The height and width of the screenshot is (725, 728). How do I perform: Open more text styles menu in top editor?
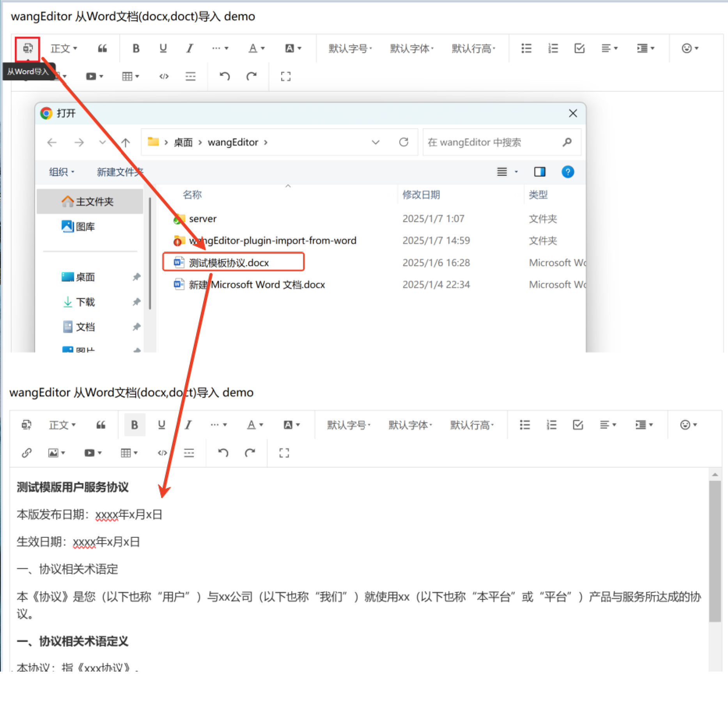[220, 49]
